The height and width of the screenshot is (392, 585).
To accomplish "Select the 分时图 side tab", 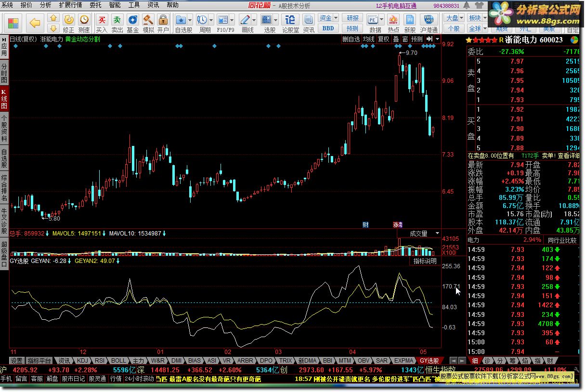I will coord(4,73).
